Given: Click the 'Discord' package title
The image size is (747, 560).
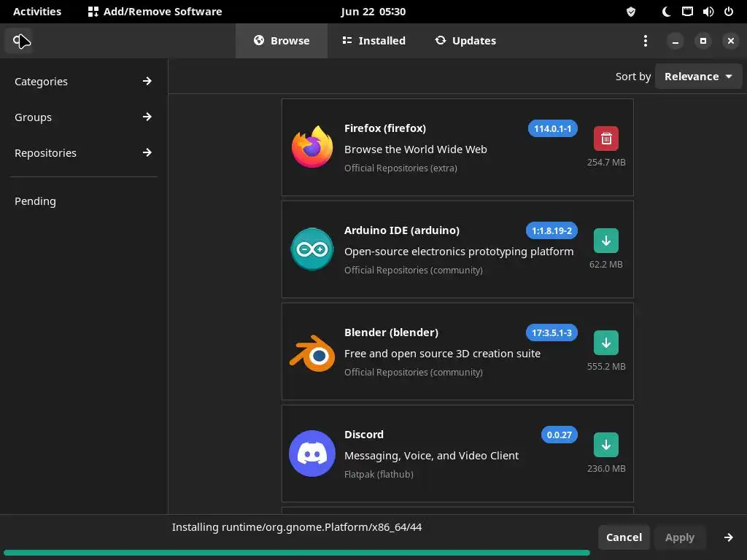Looking at the screenshot, I should pyautogui.click(x=364, y=435).
